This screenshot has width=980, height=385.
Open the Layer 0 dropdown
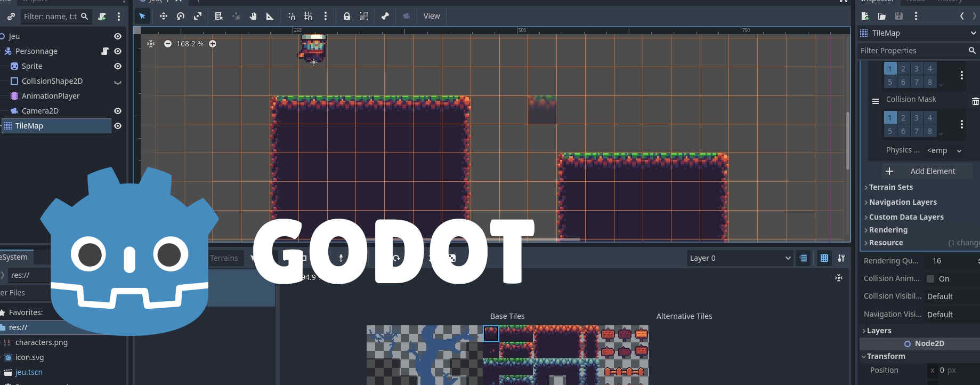coord(739,258)
